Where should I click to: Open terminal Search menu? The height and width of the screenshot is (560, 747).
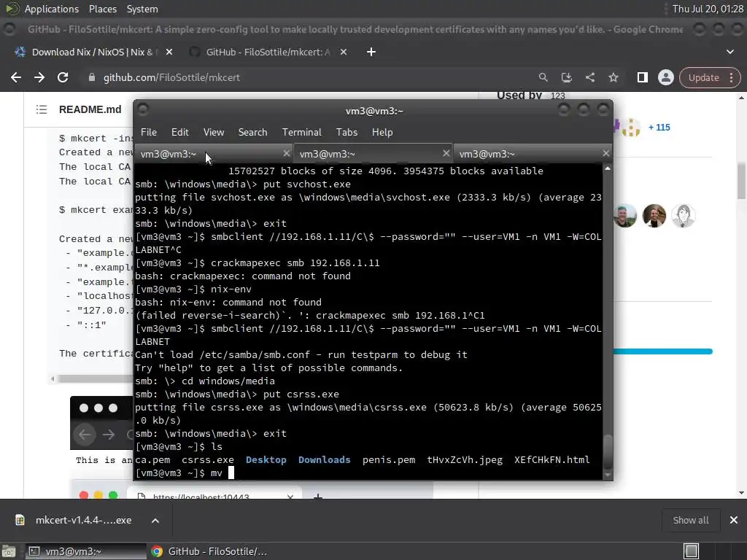[252, 133]
